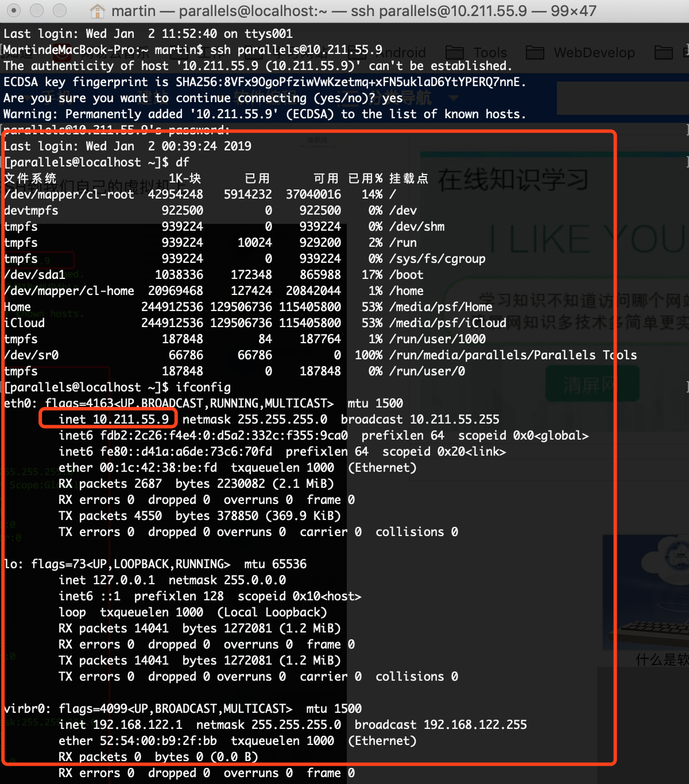
Task: Click the "/sys/fs/cgroup" mount point
Action: click(438, 259)
